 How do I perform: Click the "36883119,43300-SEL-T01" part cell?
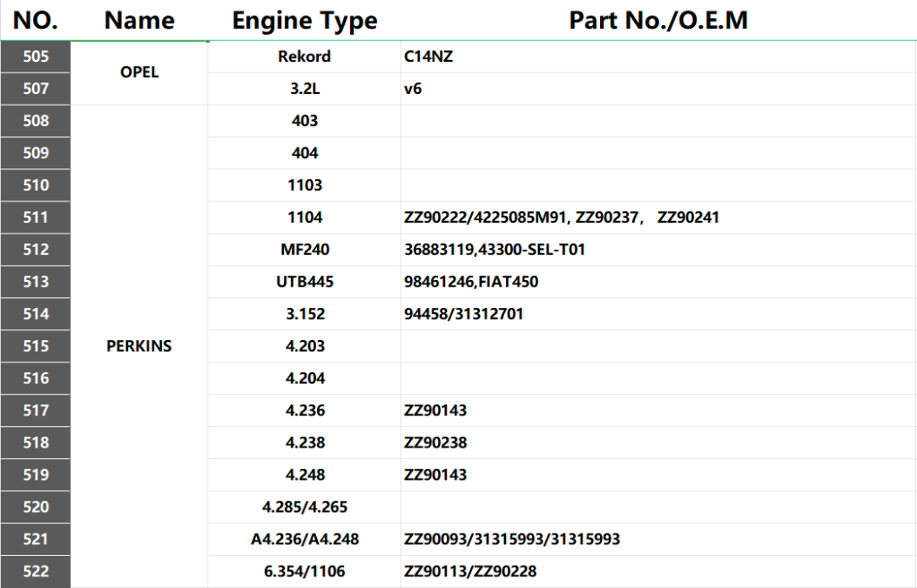point(658,250)
